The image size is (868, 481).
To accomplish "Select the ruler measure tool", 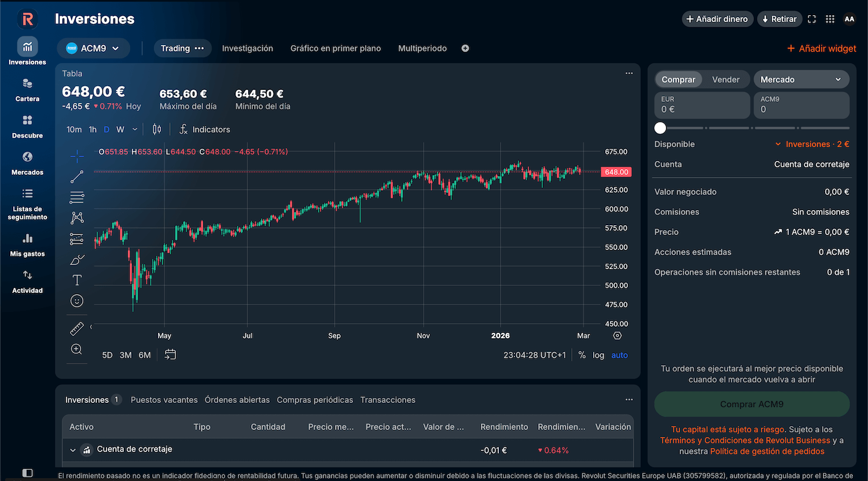I will click(x=77, y=329).
